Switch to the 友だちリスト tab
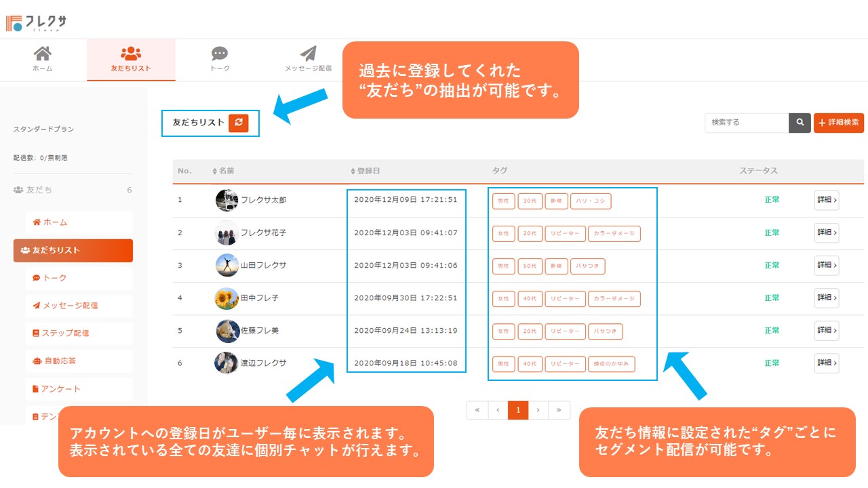This screenshot has height=488, width=868. 131,60
